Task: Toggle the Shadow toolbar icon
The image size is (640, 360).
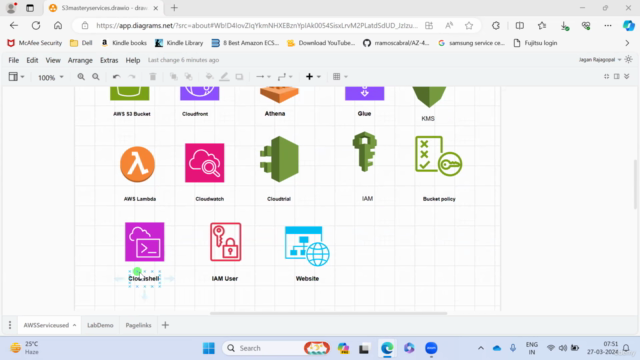Action: [239, 77]
